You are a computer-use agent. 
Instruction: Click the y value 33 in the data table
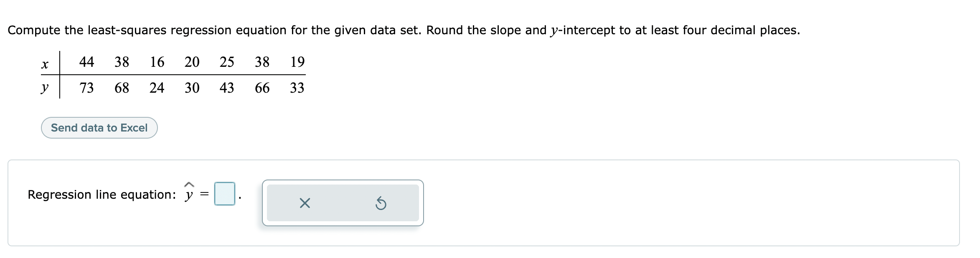coord(298,88)
